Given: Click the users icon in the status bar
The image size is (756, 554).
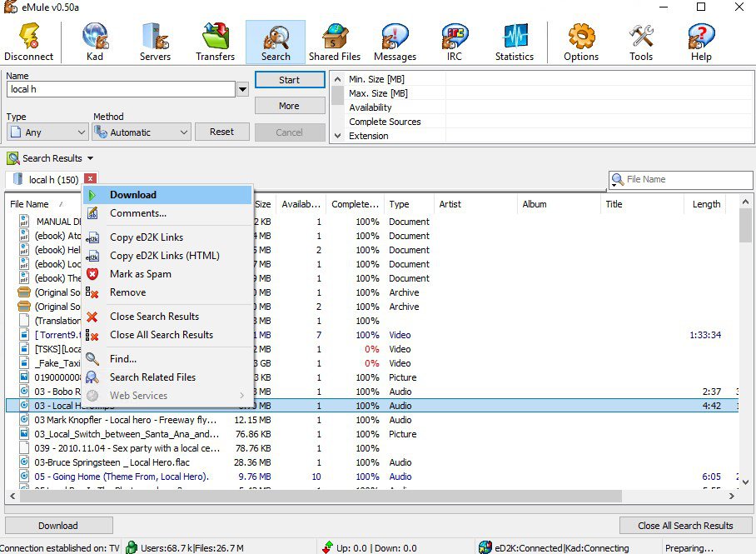Looking at the screenshot, I should click(x=132, y=547).
